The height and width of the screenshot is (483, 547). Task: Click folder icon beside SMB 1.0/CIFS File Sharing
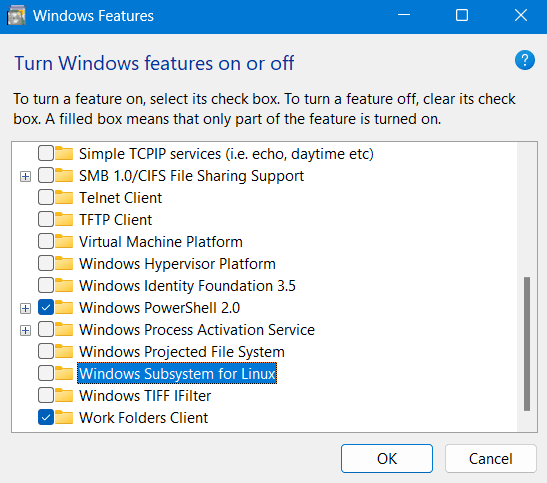pyautogui.click(x=64, y=175)
